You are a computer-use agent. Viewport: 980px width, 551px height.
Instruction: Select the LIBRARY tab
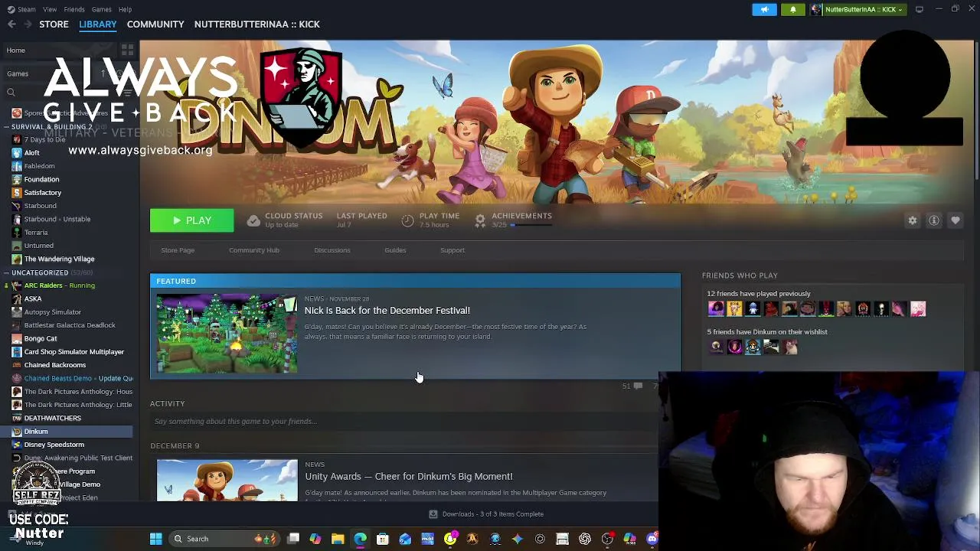[x=98, y=24]
